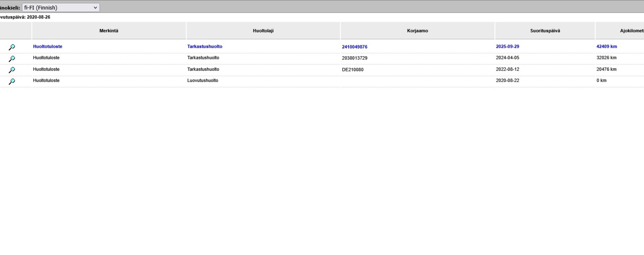Viewport: 644px width, 255px height.
Task: Open magnifier icon for 2024-04-05 service entry
Action: click(x=12, y=59)
